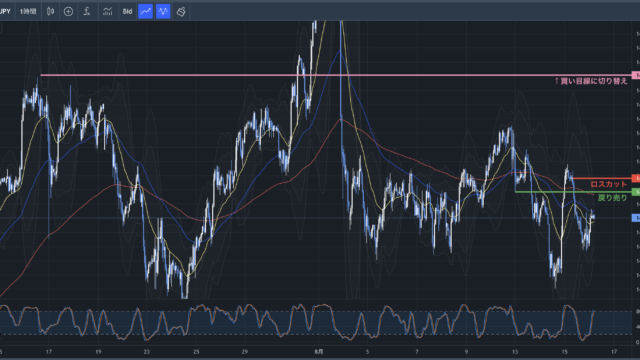Toggle the trend line drawing button

(145, 11)
